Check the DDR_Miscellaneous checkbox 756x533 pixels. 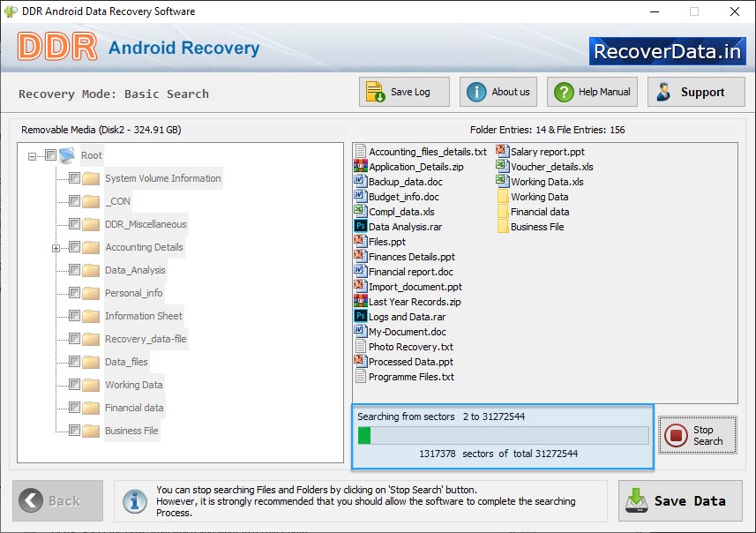(x=74, y=224)
